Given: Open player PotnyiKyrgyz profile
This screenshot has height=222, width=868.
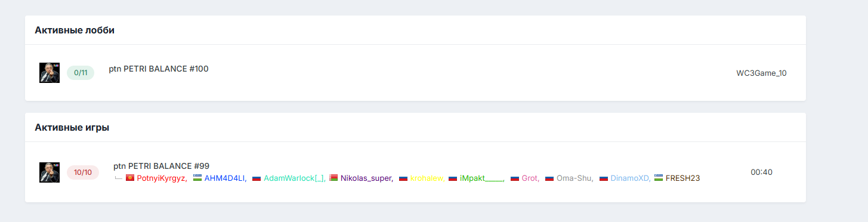Looking at the screenshot, I should (x=162, y=178).
